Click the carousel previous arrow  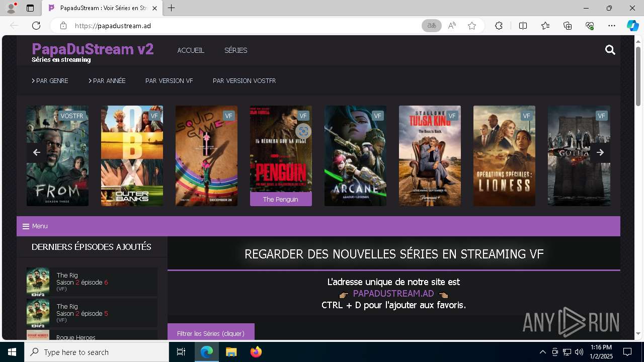36,152
